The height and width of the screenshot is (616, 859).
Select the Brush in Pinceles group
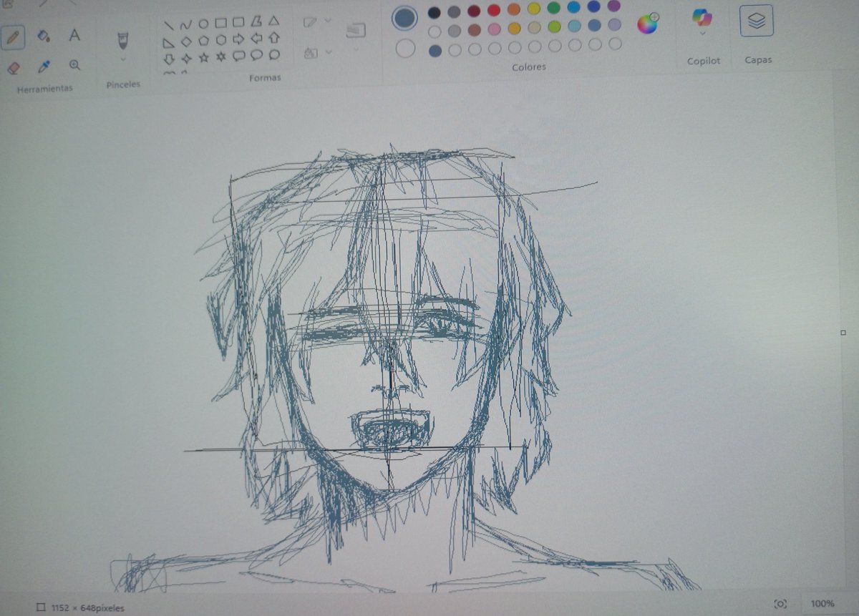pyautogui.click(x=123, y=40)
